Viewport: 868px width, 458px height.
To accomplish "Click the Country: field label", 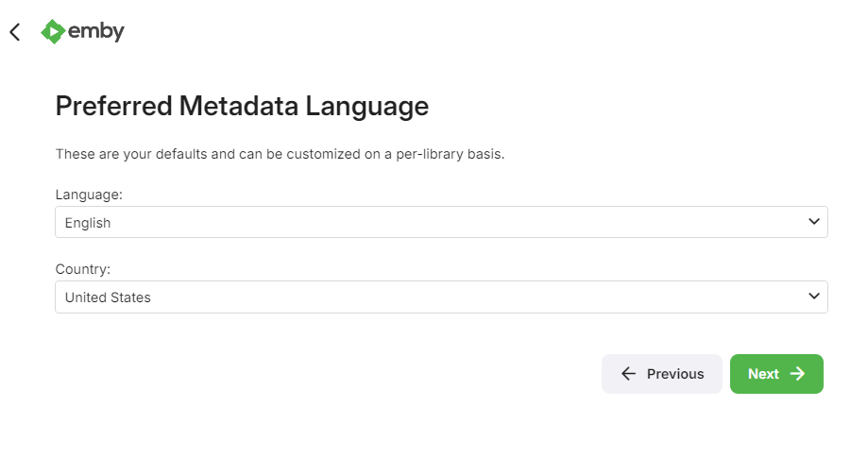I will point(83,269).
